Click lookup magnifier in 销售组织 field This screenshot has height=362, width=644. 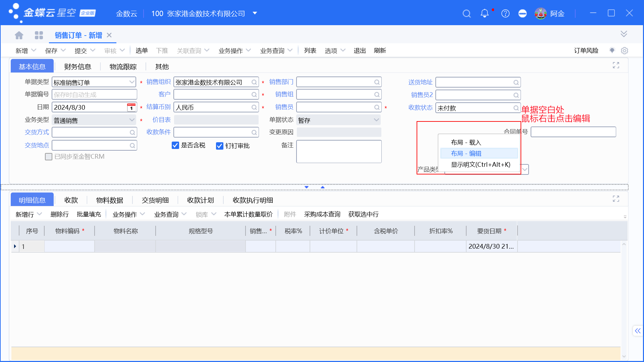pyautogui.click(x=254, y=83)
